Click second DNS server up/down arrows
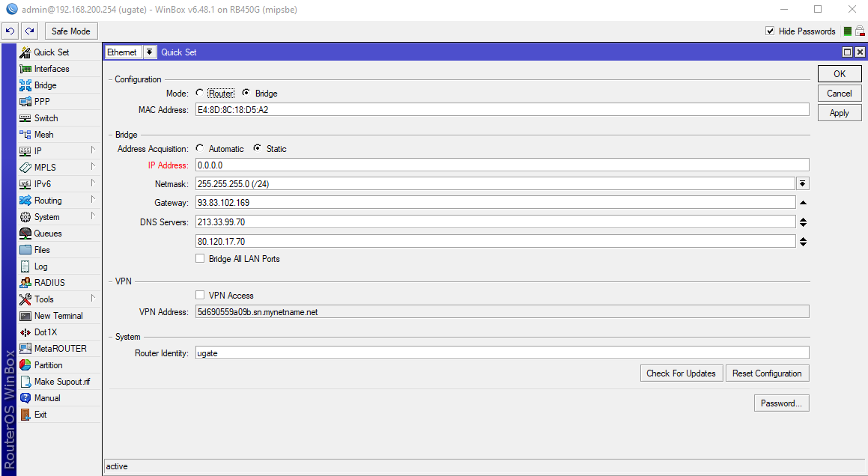Image resolution: width=868 pixels, height=476 pixels. tap(804, 241)
